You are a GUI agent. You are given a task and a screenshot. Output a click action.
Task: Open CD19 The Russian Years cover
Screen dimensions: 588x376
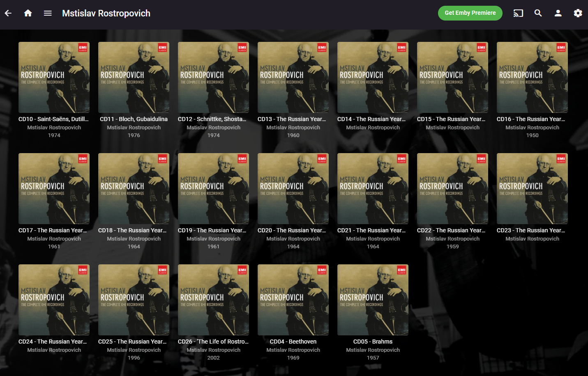(213, 188)
